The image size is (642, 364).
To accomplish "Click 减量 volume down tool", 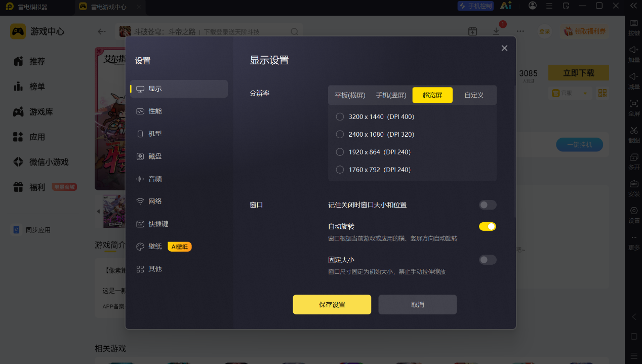I will (634, 81).
